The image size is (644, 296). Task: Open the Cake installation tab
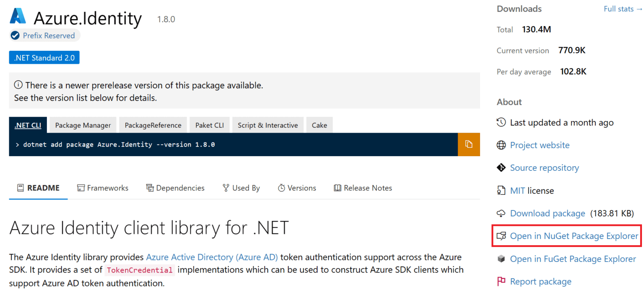[319, 125]
